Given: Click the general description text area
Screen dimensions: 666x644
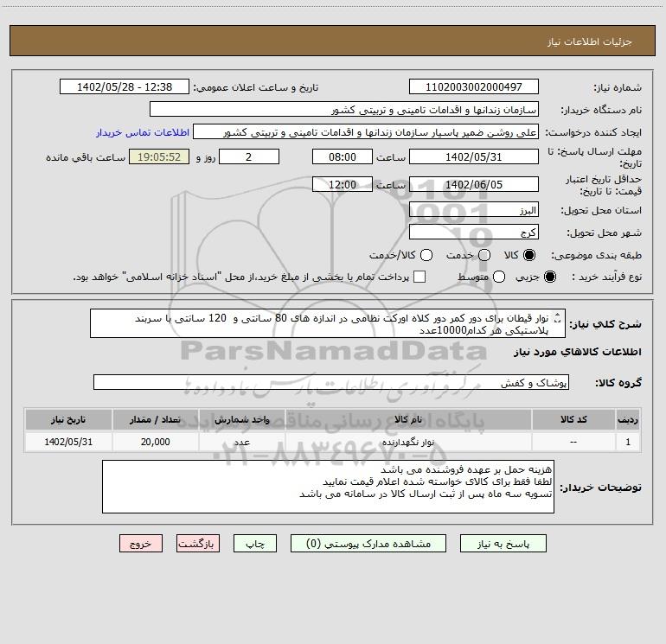Looking at the screenshot, I should point(328,323).
